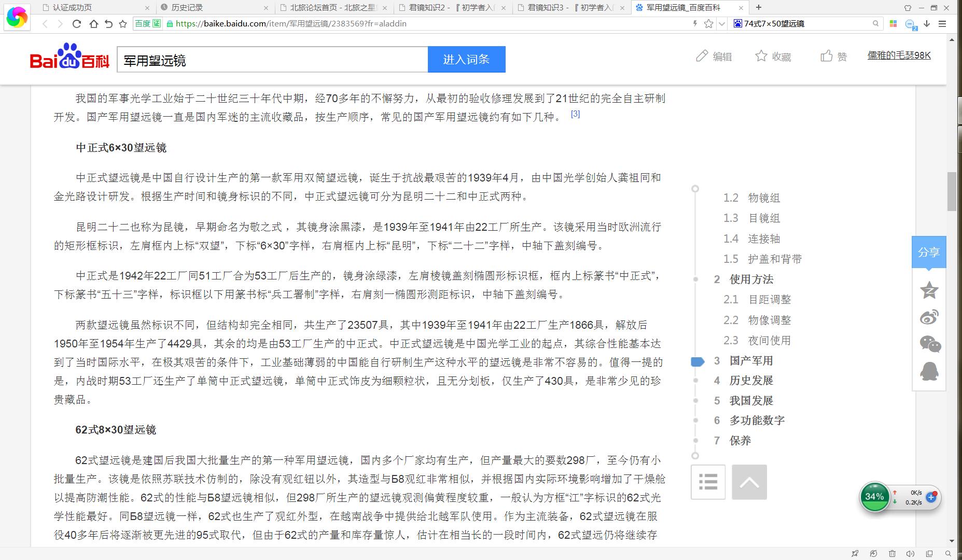
Task: Jump to section 1.2 物镜组
Action: coord(751,198)
